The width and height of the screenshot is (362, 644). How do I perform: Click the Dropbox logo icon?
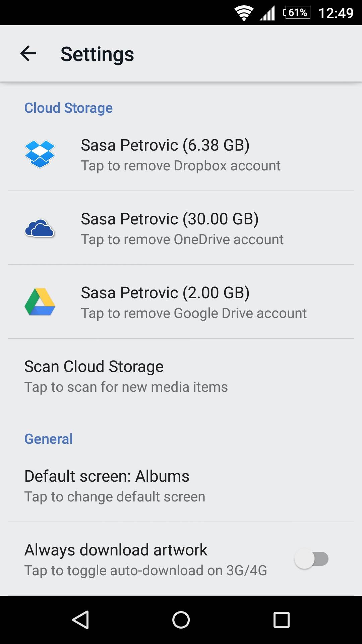coord(40,154)
